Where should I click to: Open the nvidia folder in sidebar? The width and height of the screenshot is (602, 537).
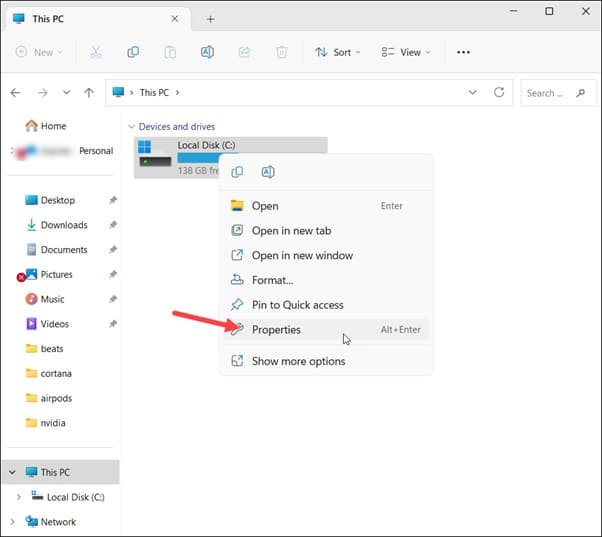(45, 423)
